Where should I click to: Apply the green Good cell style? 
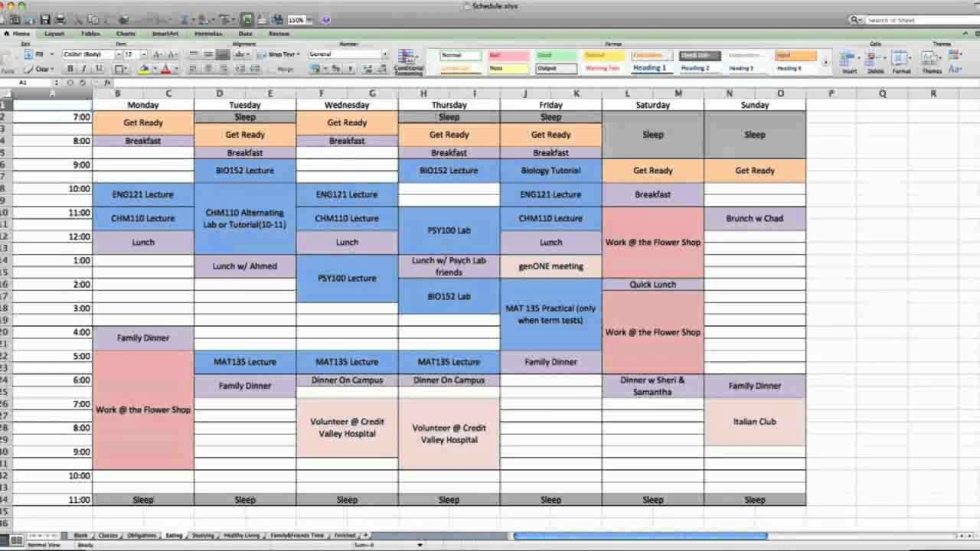pyautogui.click(x=556, y=55)
